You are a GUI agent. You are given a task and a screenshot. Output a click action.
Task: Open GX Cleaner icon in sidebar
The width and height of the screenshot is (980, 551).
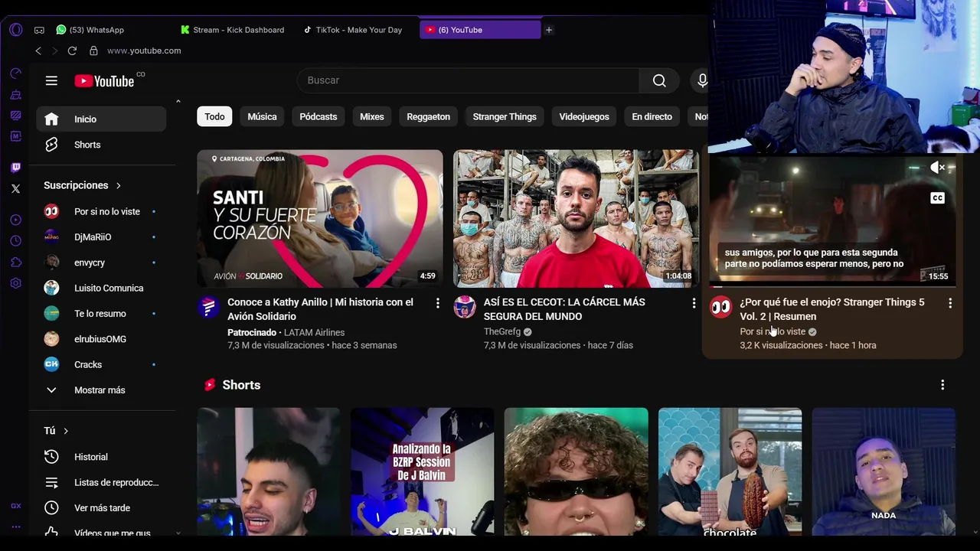[15, 95]
